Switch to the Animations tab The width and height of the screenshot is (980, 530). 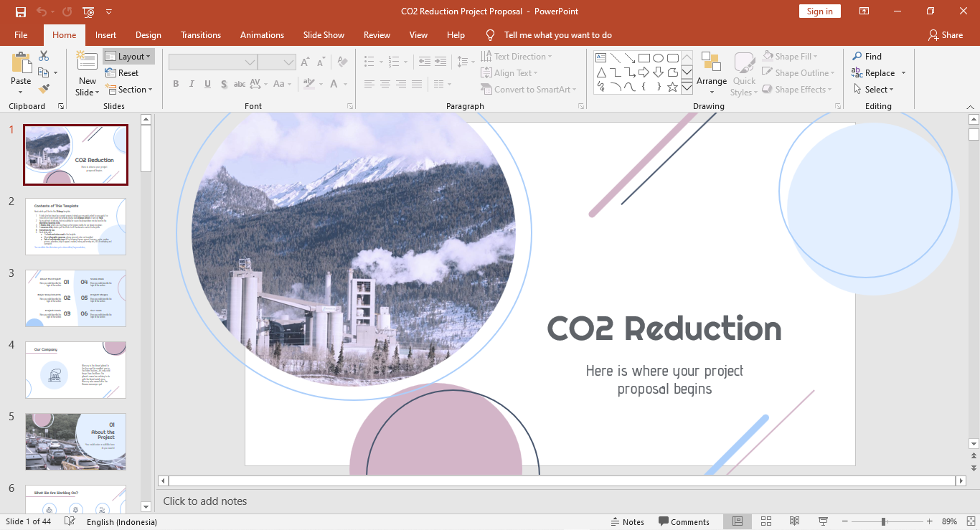[x=262, y=34]
